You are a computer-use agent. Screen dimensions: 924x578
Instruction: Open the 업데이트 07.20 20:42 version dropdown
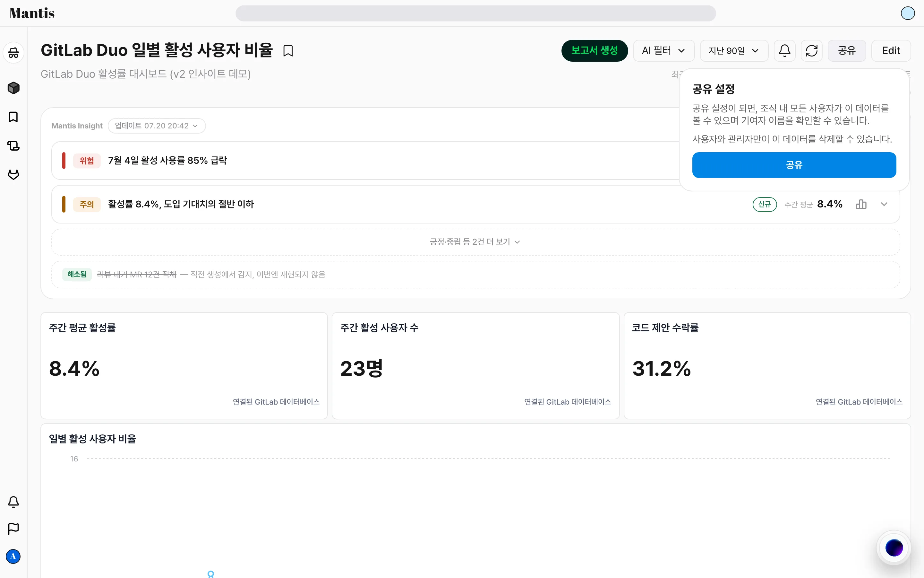[x=157, y=126]
